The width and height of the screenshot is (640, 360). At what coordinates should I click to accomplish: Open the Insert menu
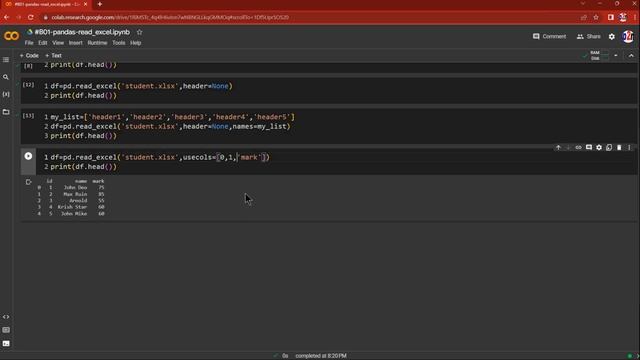point(76,43)
